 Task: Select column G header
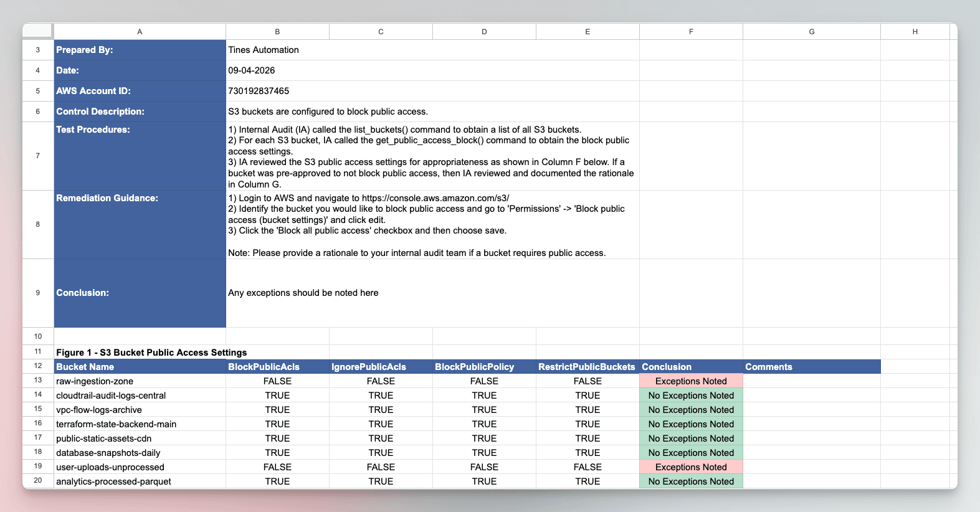[812, 31]
